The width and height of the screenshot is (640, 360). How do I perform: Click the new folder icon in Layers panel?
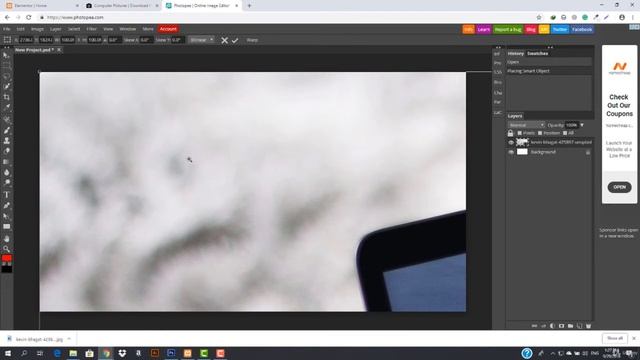pyautogui.click(x=570, y=326)
